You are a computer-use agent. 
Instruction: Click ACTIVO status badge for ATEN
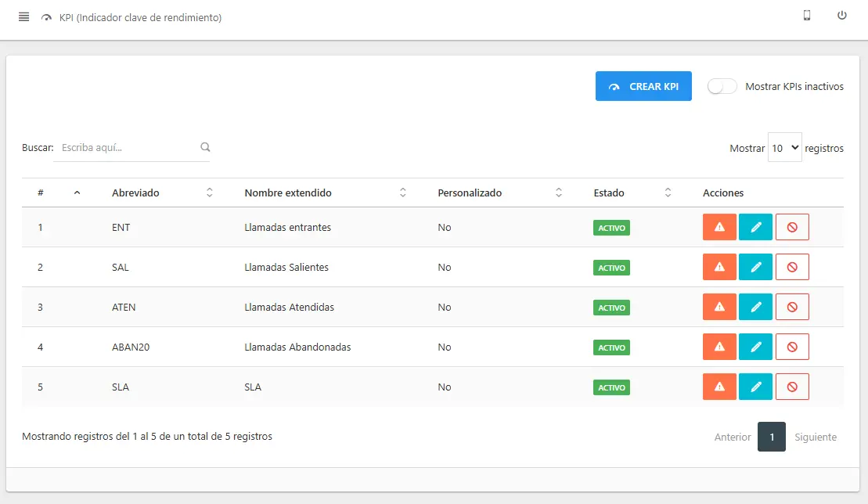611,308
